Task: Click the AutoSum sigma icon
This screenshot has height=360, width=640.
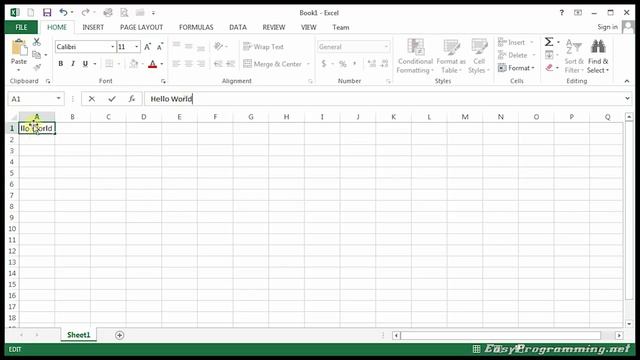Action: tap(549, 42)
